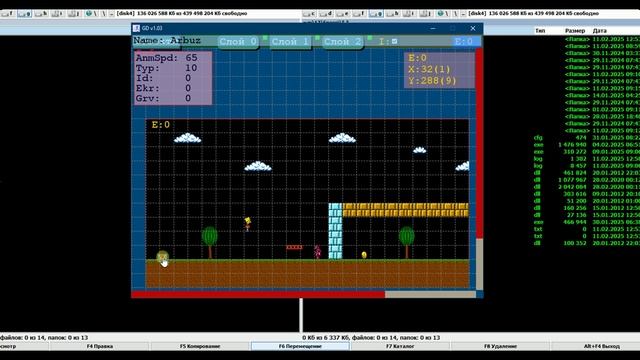The width and height of the screenshot is (640, 360).
Task: Click F4 Правка in file manager
Action: click(100, 346)
